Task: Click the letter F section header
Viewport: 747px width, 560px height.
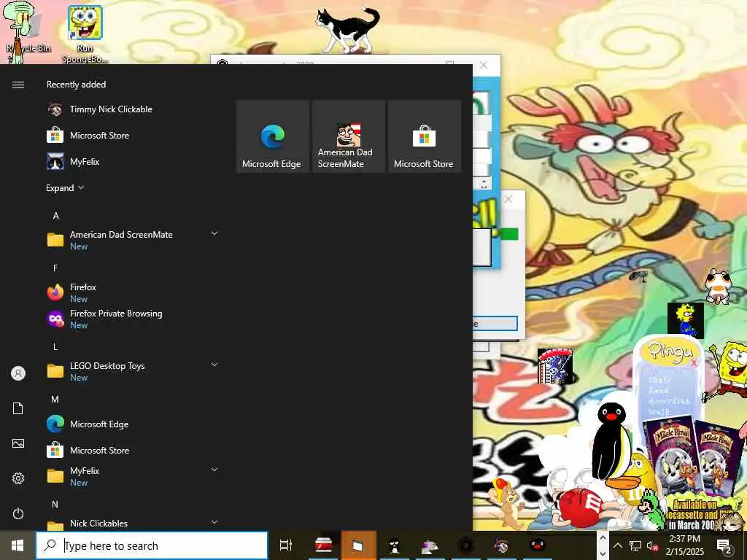Action: tap(55, 268)
